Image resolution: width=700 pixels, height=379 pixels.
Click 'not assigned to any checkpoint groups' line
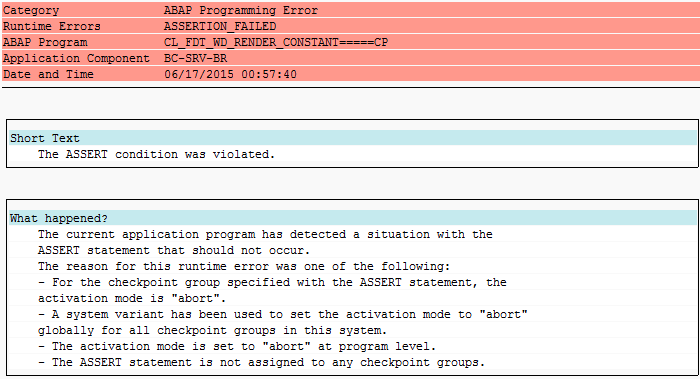pyautogui.click(x=262, y=362)
